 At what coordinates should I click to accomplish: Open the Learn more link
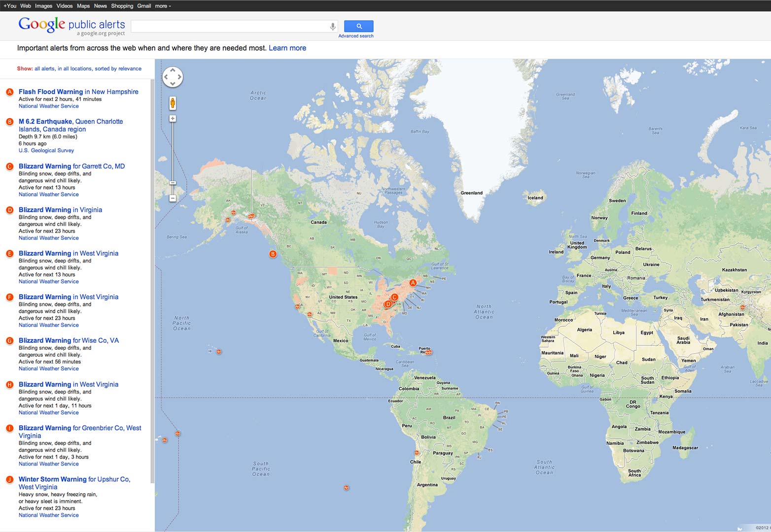tap(287, 48)
